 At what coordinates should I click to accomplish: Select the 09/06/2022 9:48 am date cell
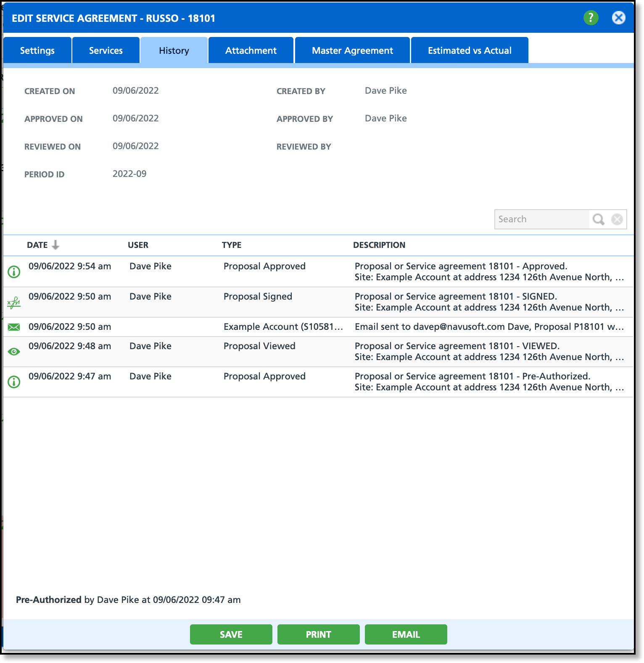pyautogui.click(x=70, y=346)
